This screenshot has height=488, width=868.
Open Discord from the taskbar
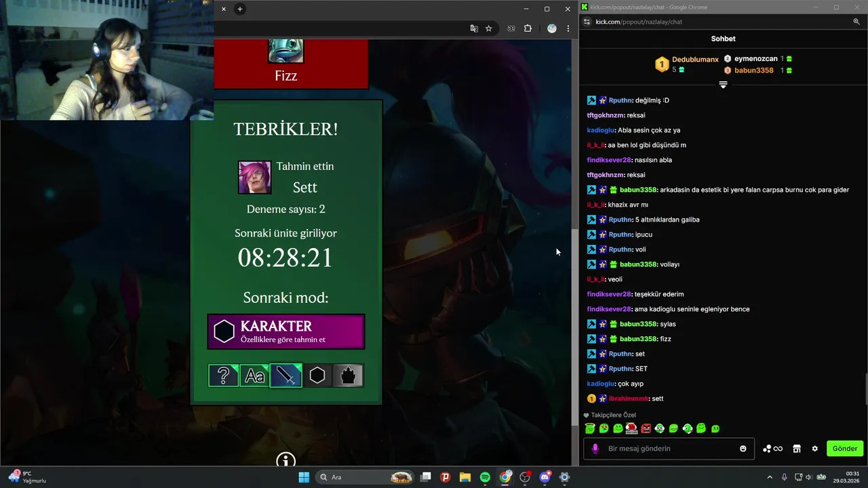pyautogui.click(x=545, y=477)
